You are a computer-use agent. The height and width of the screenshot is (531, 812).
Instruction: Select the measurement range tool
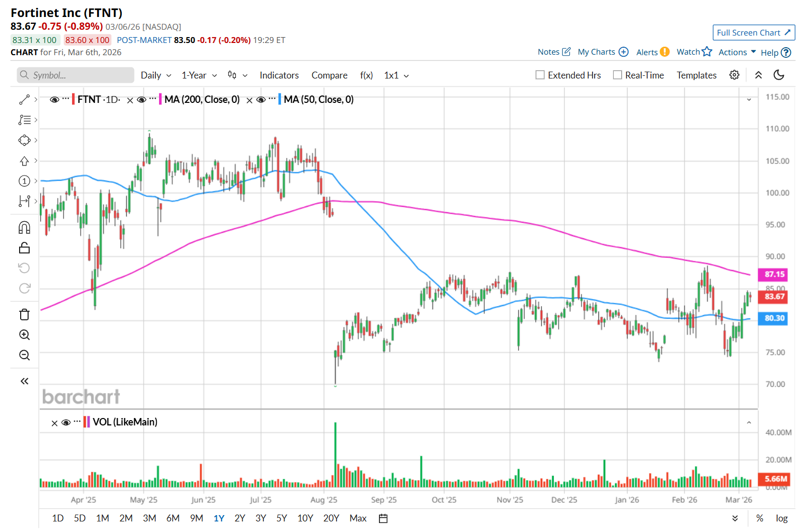[x=24, y=201]
